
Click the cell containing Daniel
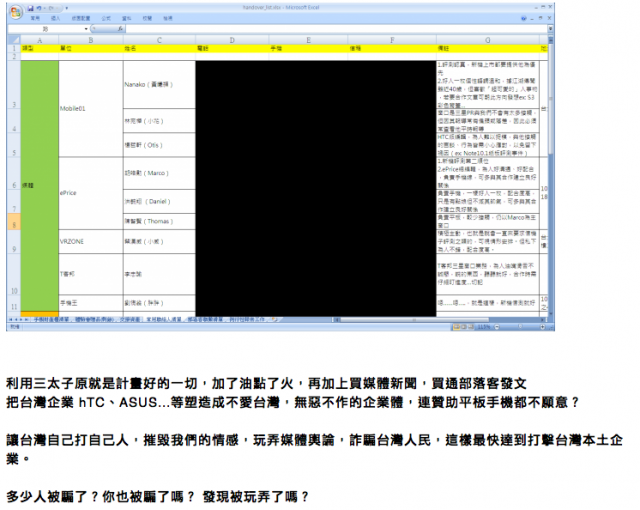159,201
